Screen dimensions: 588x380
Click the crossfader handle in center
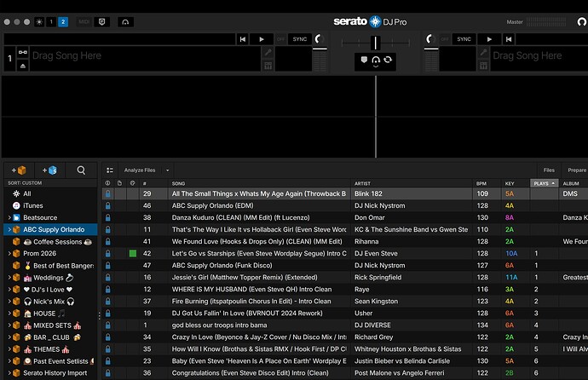click(x=375, y=43)
